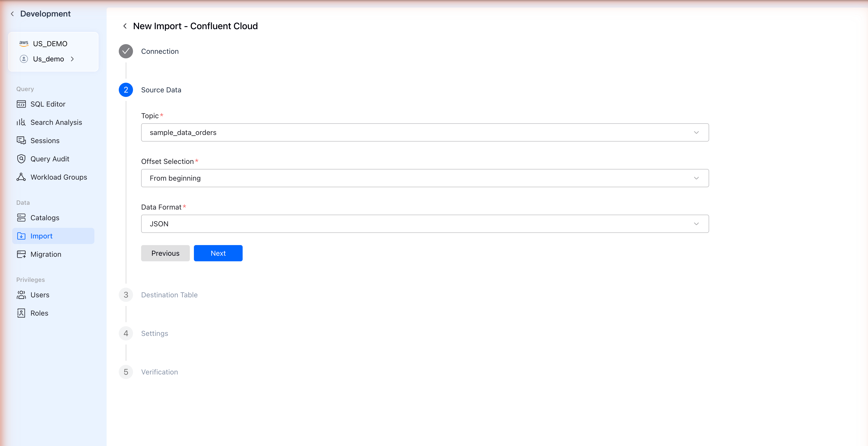Expand the Us_demo account chevron
This screenshot has height=446, width=868.
[x=73, y=59]
